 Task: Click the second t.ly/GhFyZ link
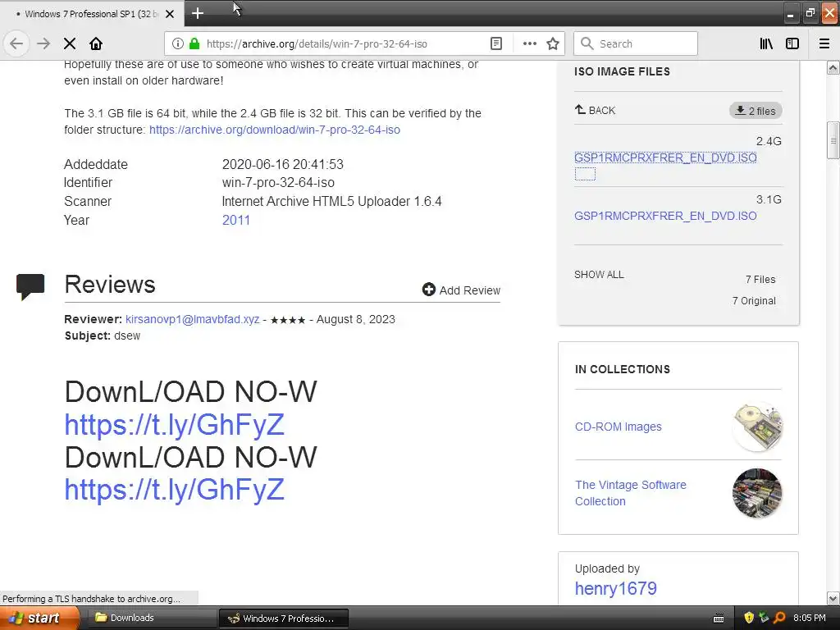[x=174, y=490]
